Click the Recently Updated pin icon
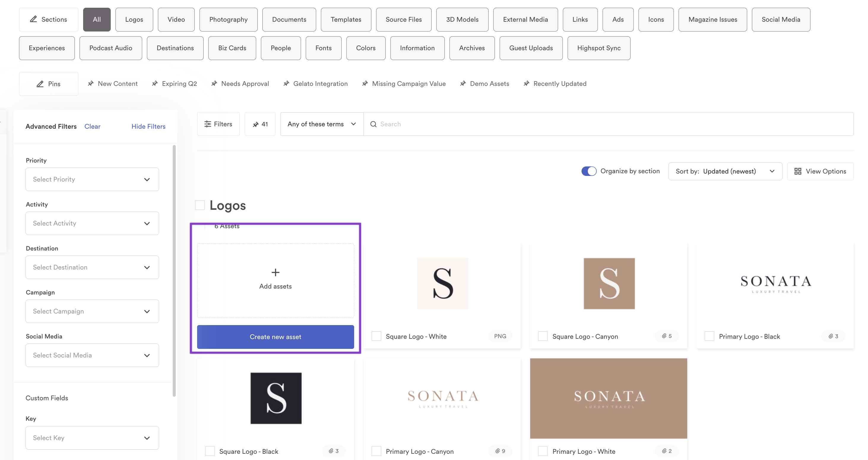 point(526,84)
